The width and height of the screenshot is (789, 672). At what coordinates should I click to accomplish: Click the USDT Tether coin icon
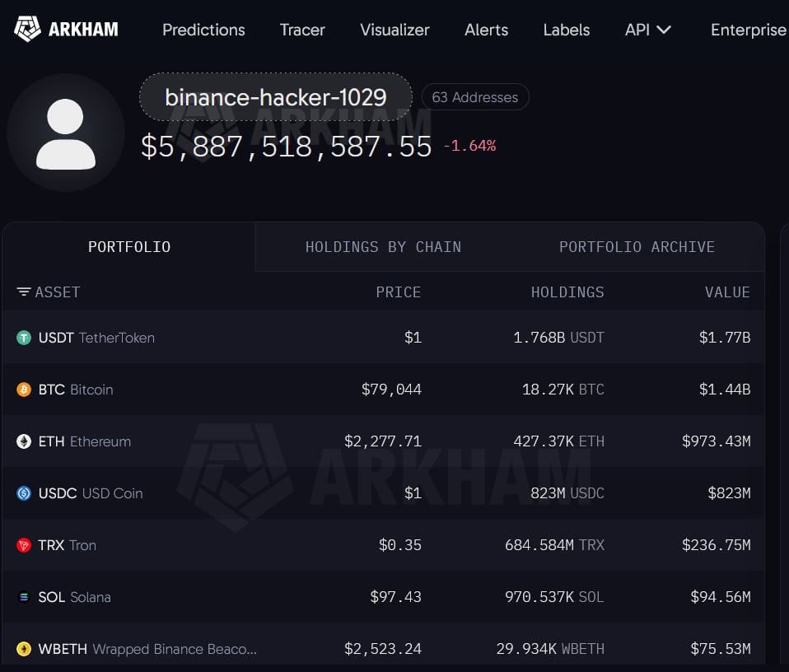(x=24, y=338)
